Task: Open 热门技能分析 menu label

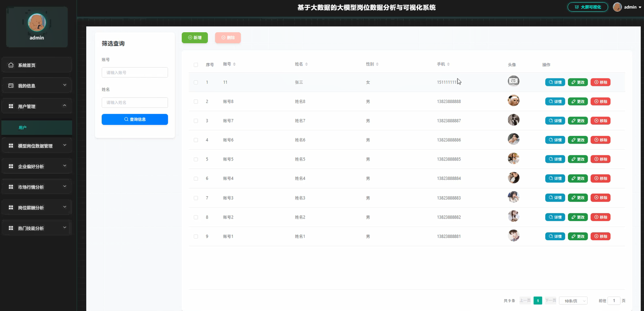Action: pos(31,228)
